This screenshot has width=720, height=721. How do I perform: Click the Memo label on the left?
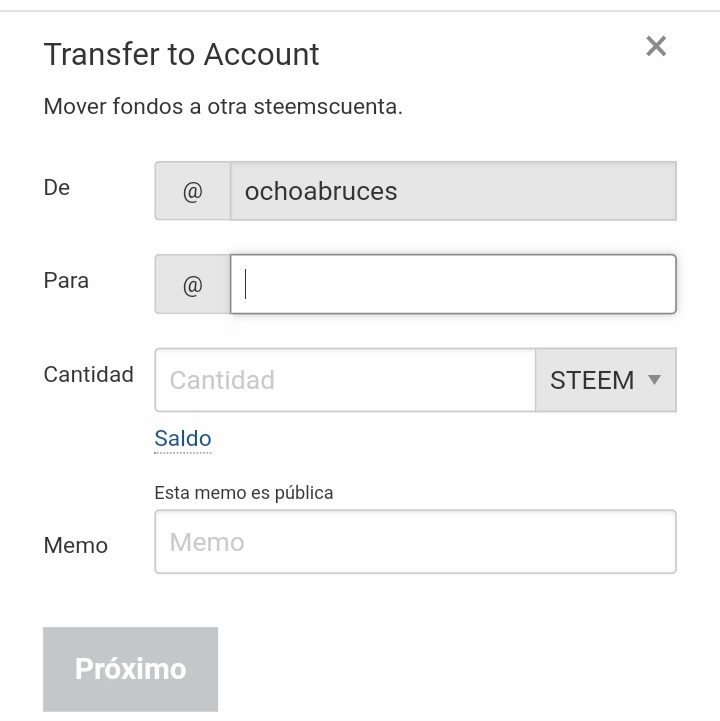tap(76, 545)
